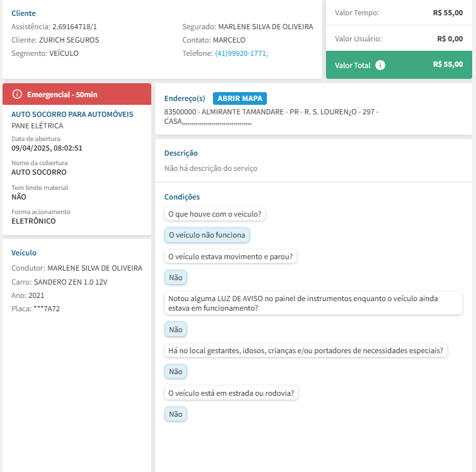Click the Contato value MARCELO
The image size is (476, 472).
pyautogui.click(x=229, y=40)
